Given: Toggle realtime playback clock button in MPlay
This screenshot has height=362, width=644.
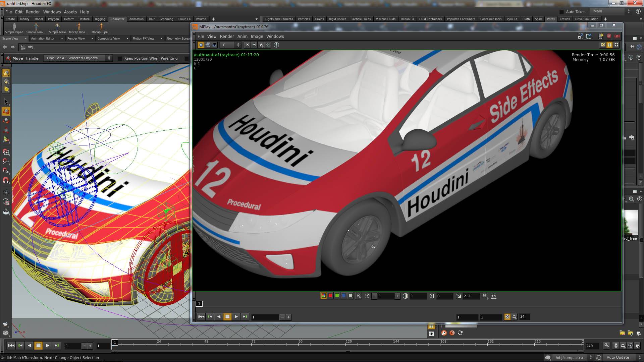Looking at the screenshot, I should click(x=507, y=317).
